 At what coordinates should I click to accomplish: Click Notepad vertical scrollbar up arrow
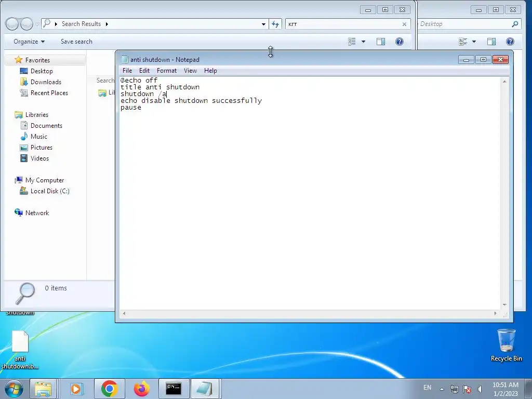(504, 82)
